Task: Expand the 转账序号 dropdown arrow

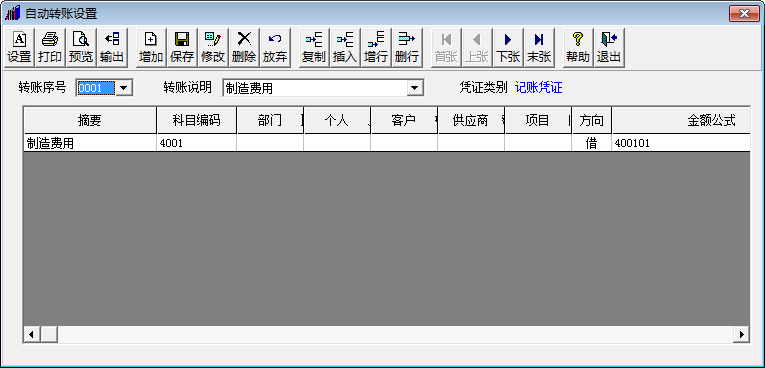Action: point(123,88)
